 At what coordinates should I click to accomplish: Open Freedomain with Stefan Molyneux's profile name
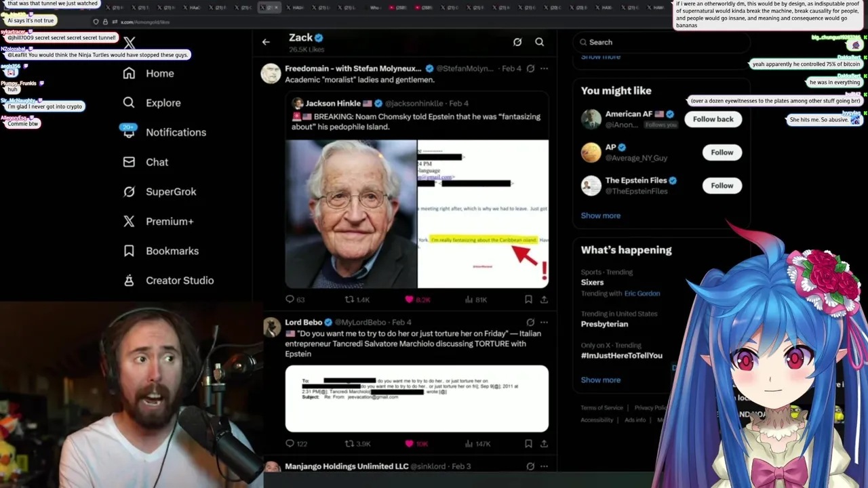(x=353, y=68)
